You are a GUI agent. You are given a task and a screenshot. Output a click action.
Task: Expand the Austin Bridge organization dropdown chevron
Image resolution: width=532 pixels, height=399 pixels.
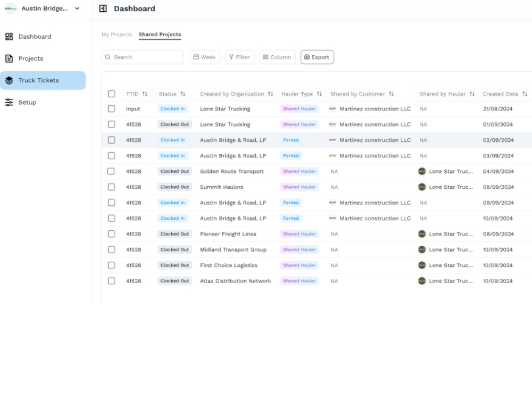77,9
